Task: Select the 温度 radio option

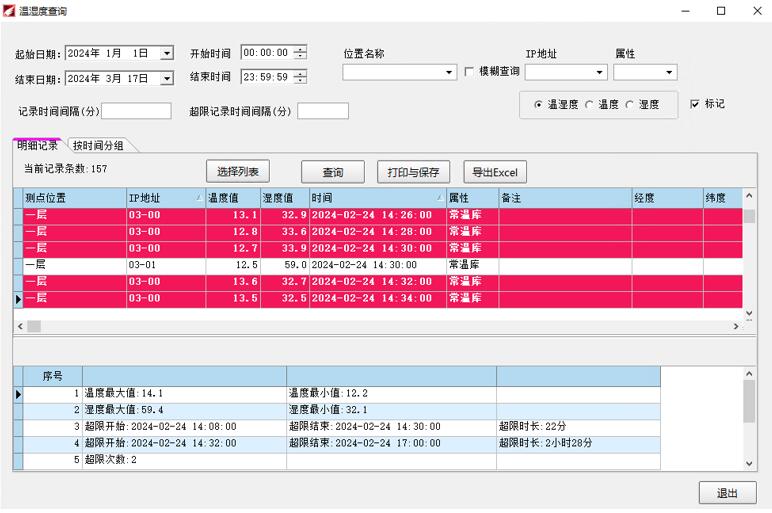Action: pos(589,105)
